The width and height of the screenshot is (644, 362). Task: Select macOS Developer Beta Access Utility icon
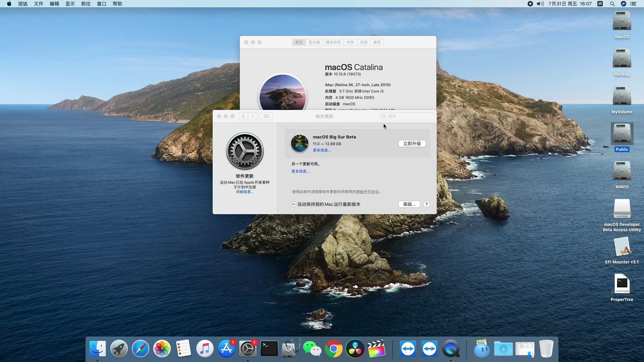click(622, 209)
